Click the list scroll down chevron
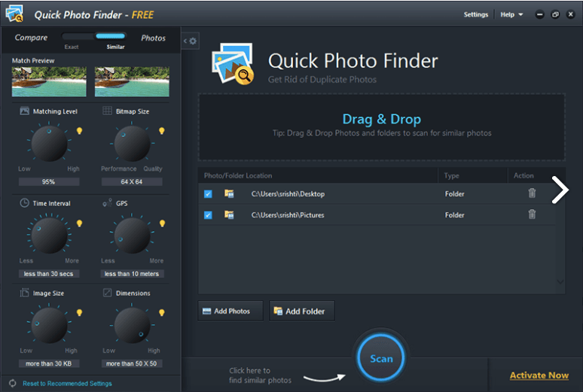This screenshot has height=392, width=583. point(560,282)
